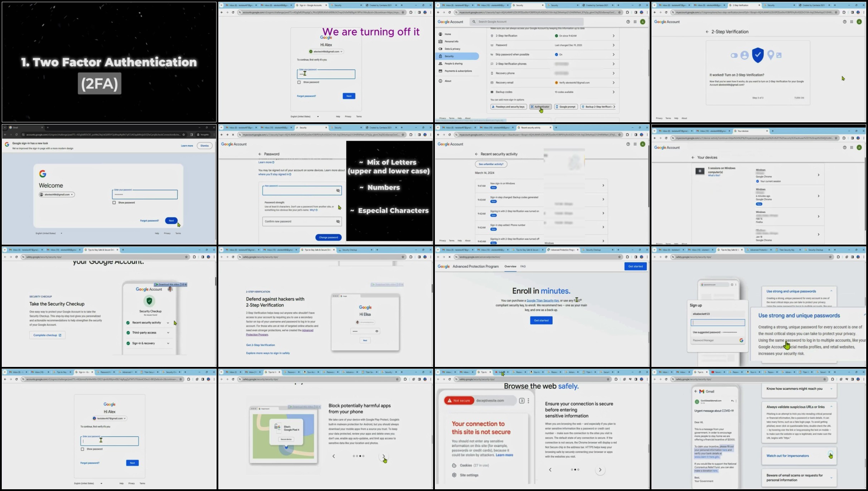Open Google apps grid on 2-Step Verification page
Screen dimensions: 868x491
852,22
